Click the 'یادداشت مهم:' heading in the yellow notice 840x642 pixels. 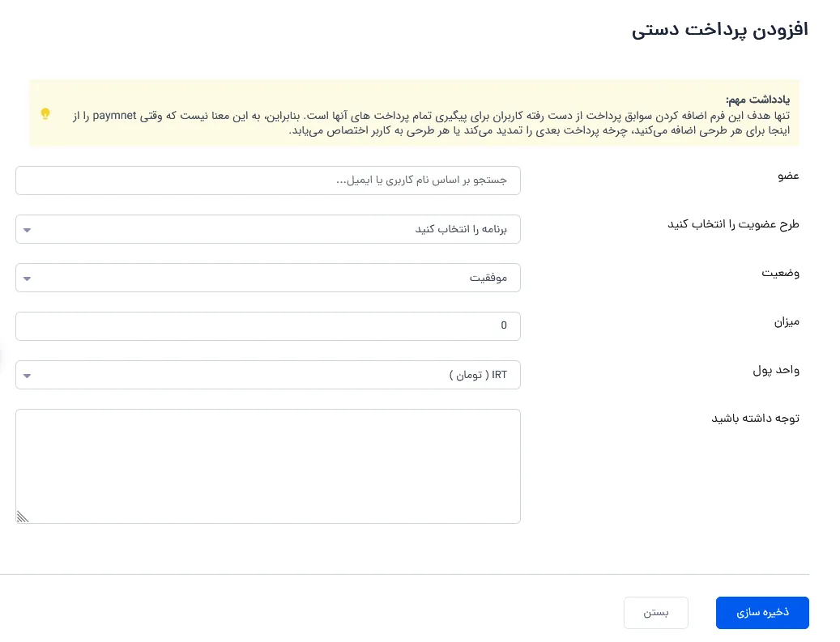[x=758, y=100]
